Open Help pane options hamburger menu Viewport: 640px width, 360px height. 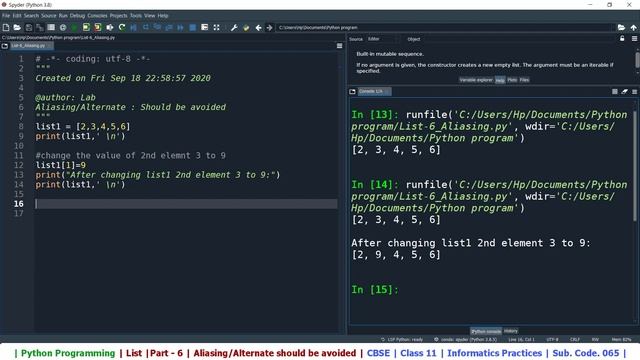point(634,39)
